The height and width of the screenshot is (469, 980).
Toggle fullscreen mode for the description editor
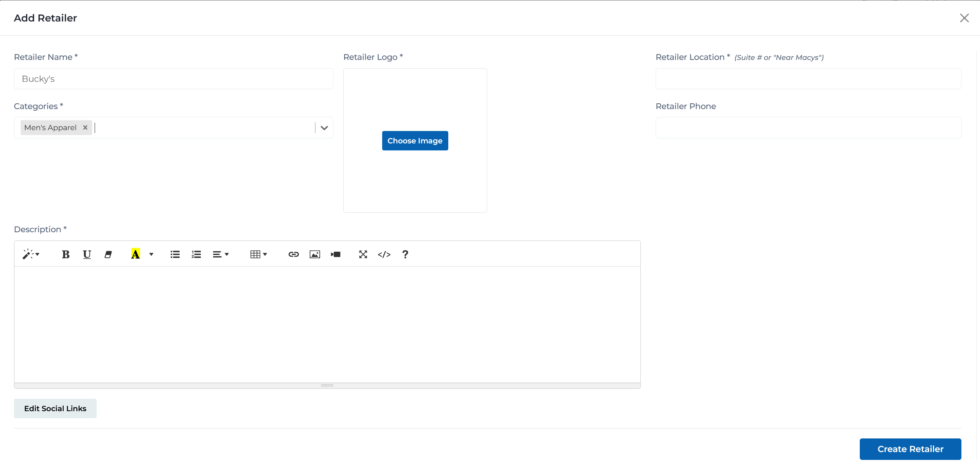pyautogui.click(x=363, y=254)
